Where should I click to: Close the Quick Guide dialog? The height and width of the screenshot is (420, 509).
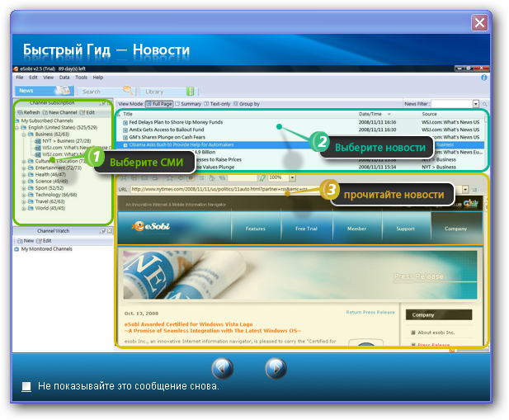pyautogui.click(x=479, y=23)
